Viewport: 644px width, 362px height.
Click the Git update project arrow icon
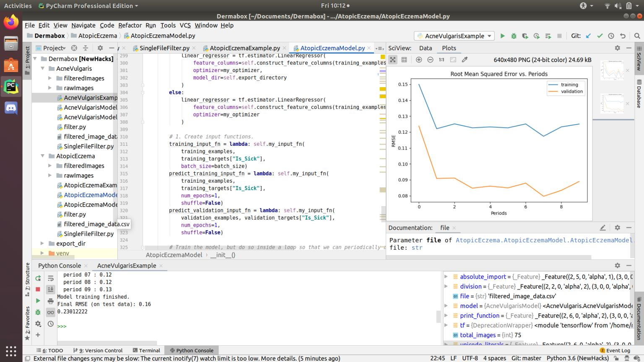coord(588,36)
